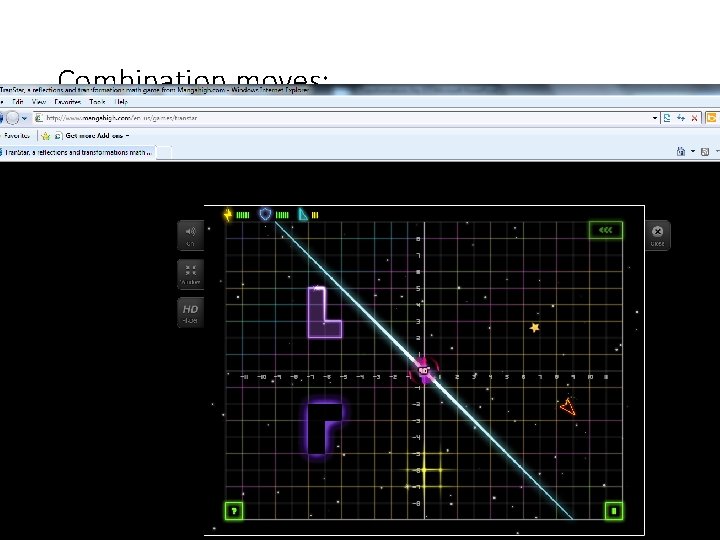Click the green energy level bar
This screenshot has height=540, width=720.
click(x=242, y=215)
